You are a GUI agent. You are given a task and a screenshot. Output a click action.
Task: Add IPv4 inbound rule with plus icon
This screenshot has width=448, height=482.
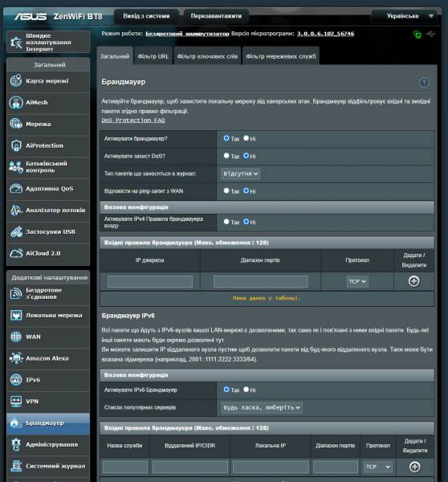[414, 281]
